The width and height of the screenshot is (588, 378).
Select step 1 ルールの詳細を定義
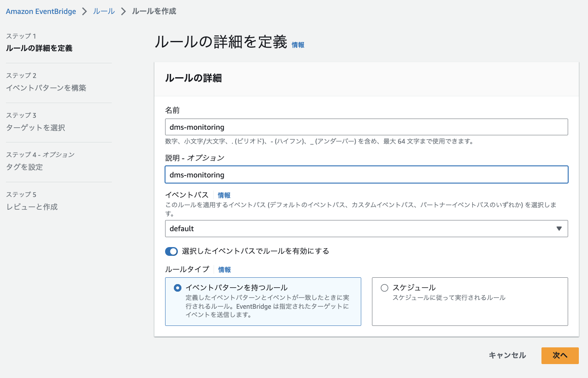pyautogui.click(x=39, y=48)
